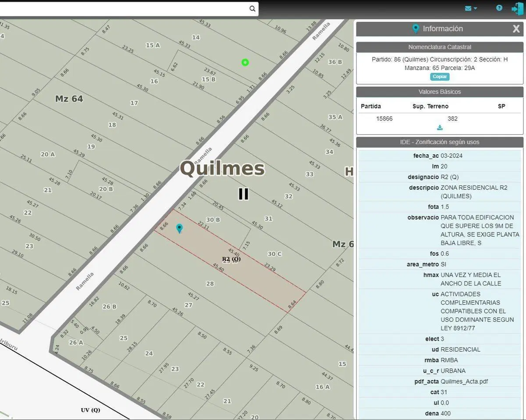Click the login door icon
This screenshot has width=526, height=420.
[x=517, y=9]
